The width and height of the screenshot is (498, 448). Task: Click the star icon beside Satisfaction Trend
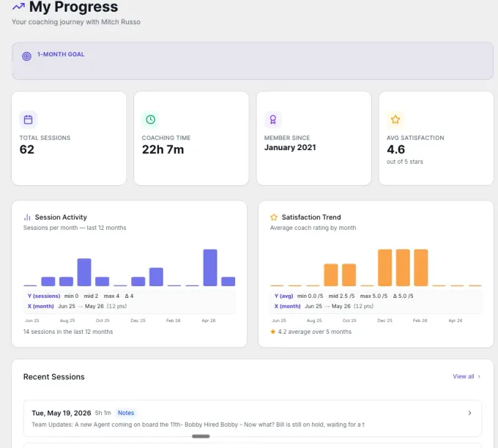point(274,217)
